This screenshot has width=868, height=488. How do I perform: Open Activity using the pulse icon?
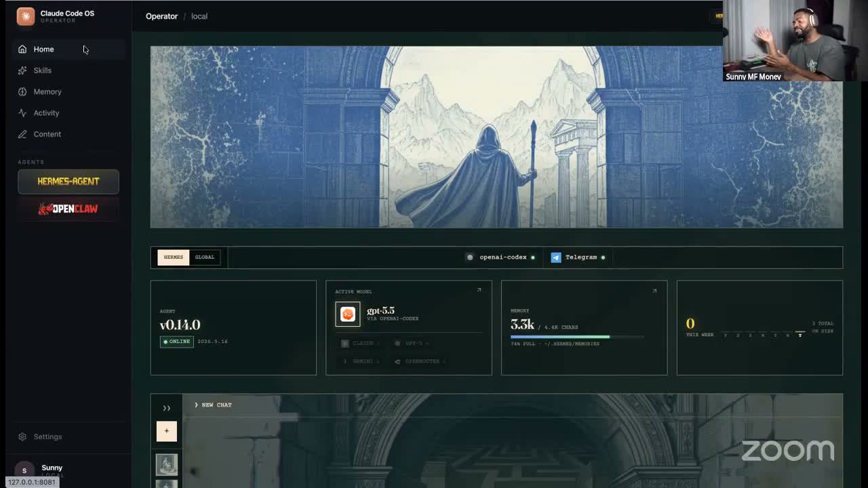(x=22, y=113)
